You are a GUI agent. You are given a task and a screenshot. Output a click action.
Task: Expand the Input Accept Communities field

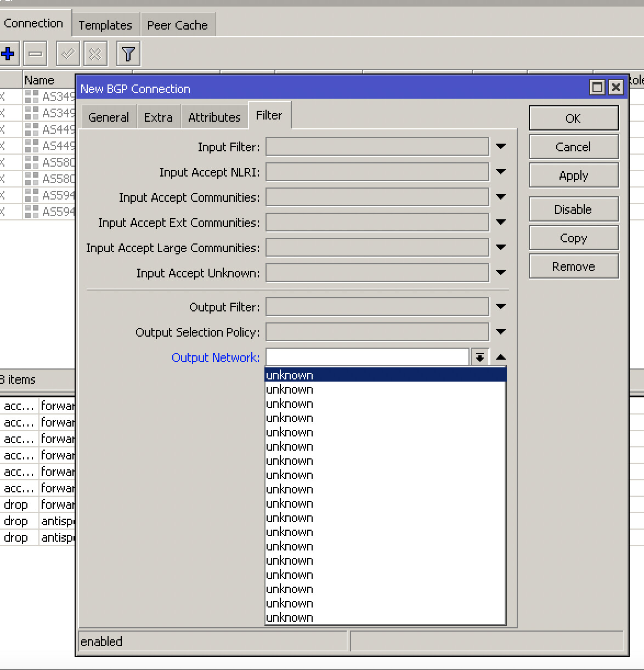[x=500, y=197]
